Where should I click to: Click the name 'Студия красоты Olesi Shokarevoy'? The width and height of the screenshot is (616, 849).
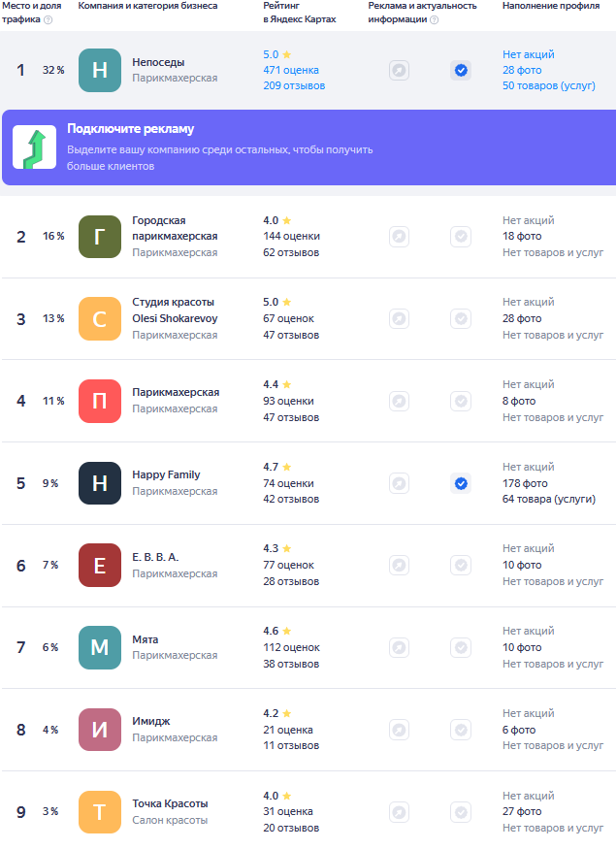tap(175, 310)
